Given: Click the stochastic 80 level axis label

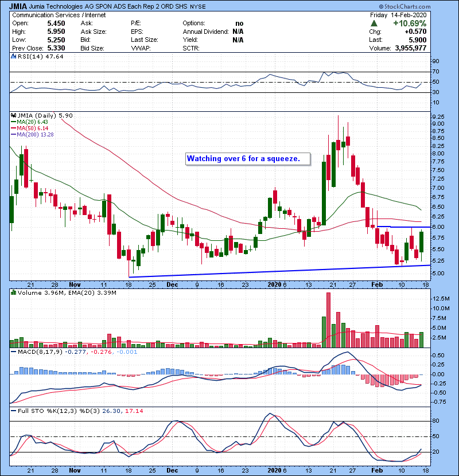Looking at the screenshot, I should click(x=435, y=421).
